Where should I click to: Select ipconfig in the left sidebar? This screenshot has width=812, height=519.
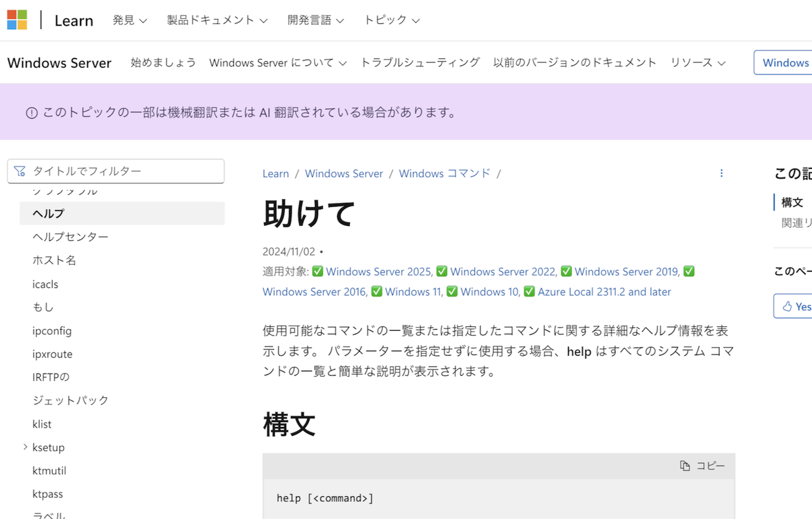[51, 330]
